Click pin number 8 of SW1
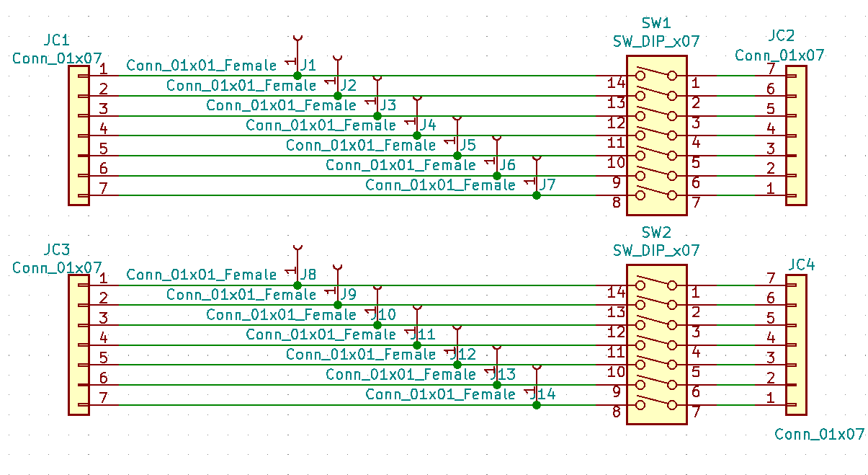The width and height of the screenshot is (868, 475). (x=617, y=203)
